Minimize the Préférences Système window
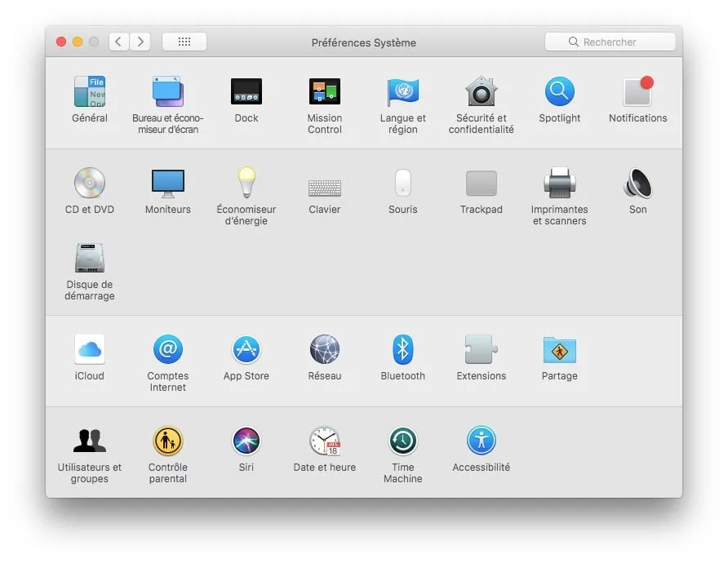Viewport: 728px width, 563px height. [78, 42]
